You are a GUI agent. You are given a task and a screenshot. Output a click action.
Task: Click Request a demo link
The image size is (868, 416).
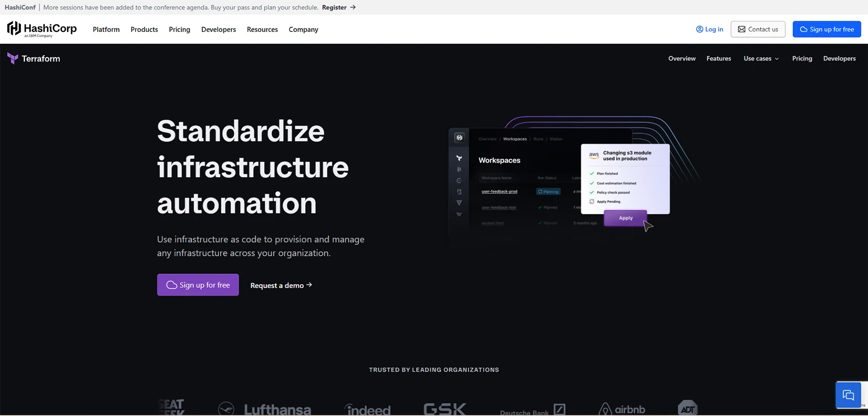tap(281, 285)
